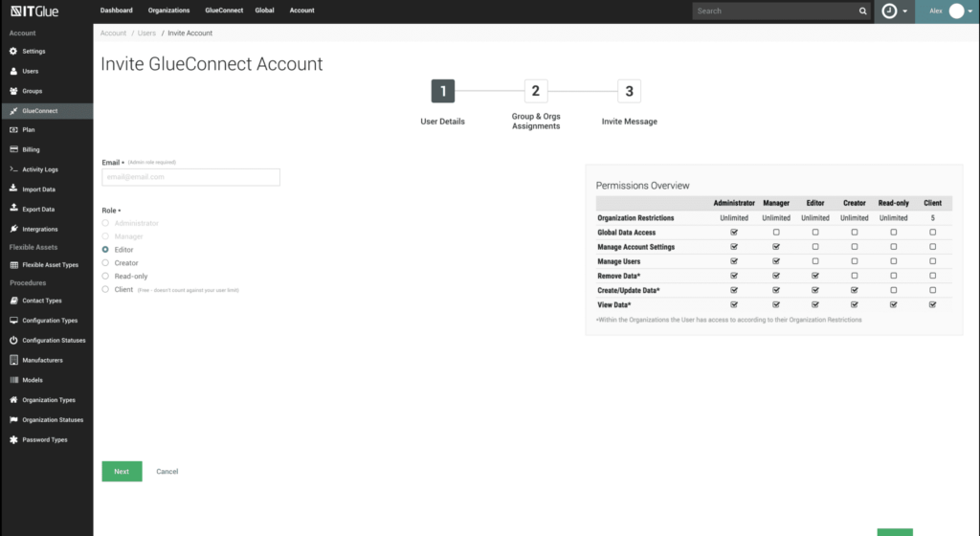Click the search magnifier icon
This screenshot has height=536, width=980.
tap(862, 11)
